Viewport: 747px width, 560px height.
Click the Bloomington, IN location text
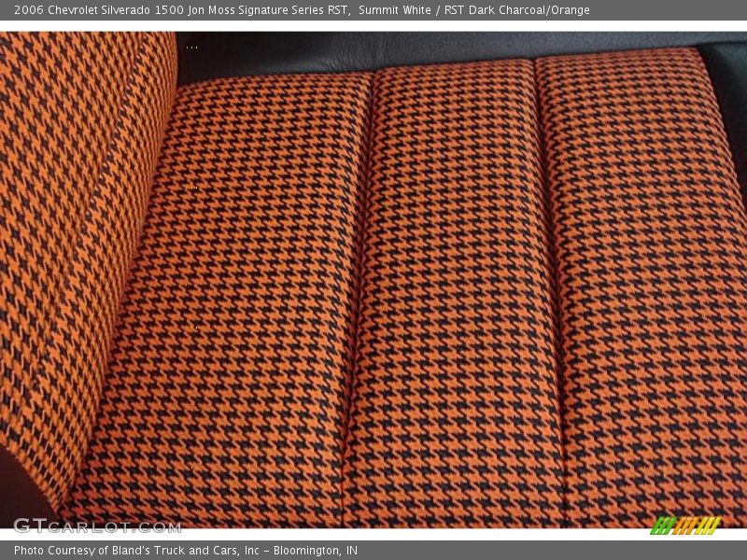pos(315,551)
